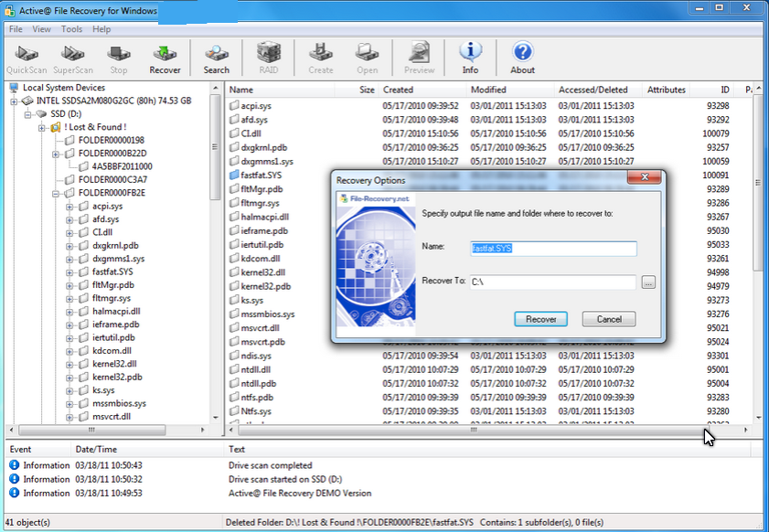Expand the kernel32.dll node in tree
Viewport: 769px width, 532px height.
point(69,364)
